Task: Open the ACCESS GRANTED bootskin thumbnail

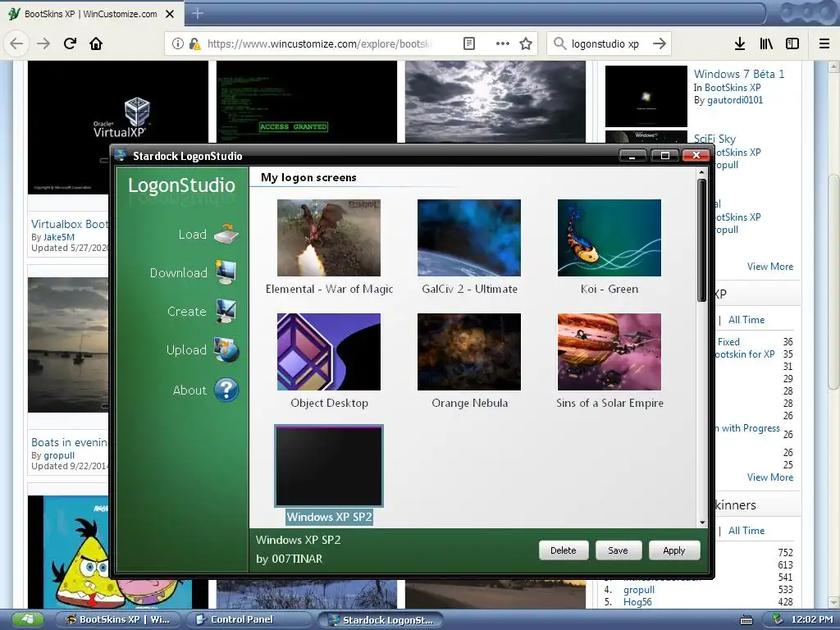Action: (x=307, y=101)
